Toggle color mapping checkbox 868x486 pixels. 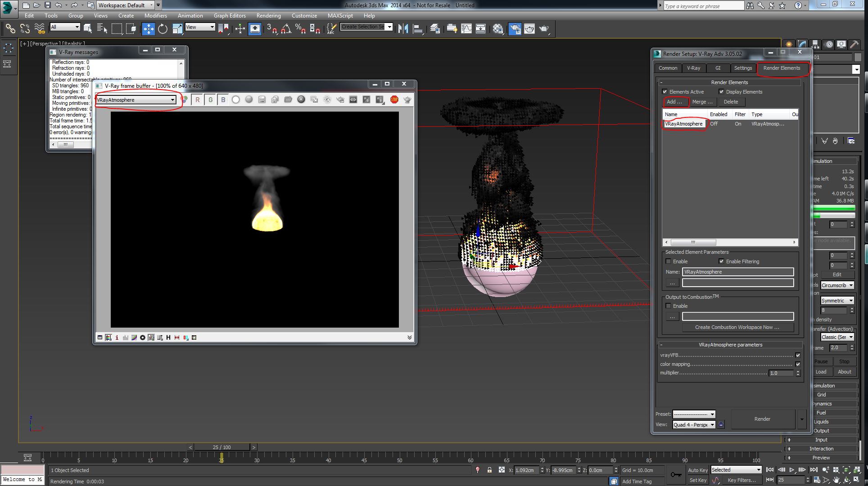click(798, 364)
